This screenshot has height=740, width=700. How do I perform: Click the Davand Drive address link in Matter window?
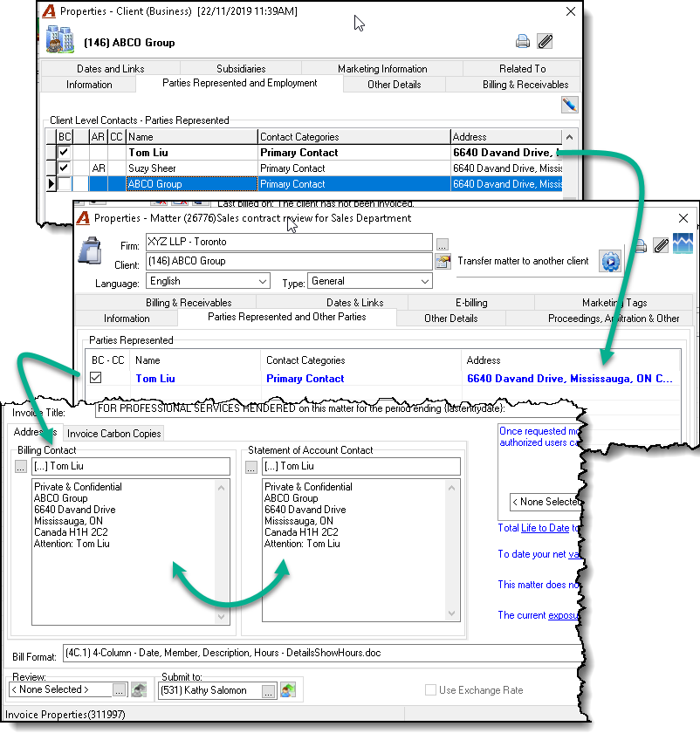click(570, 379)
